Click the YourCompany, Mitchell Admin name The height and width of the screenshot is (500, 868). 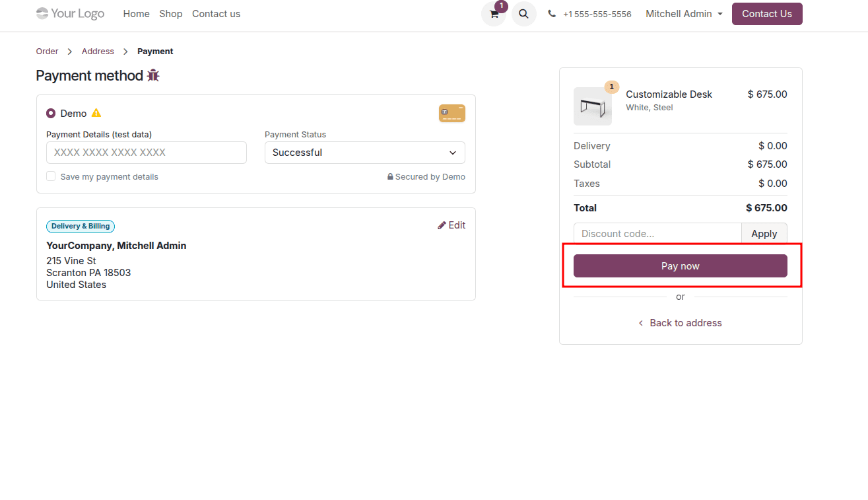pos(116,246)
